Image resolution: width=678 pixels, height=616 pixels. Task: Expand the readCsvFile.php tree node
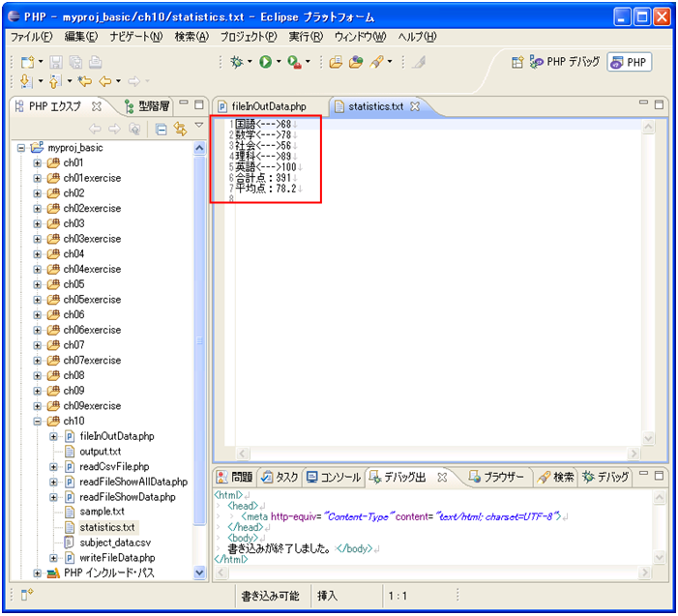coord(54,467)
